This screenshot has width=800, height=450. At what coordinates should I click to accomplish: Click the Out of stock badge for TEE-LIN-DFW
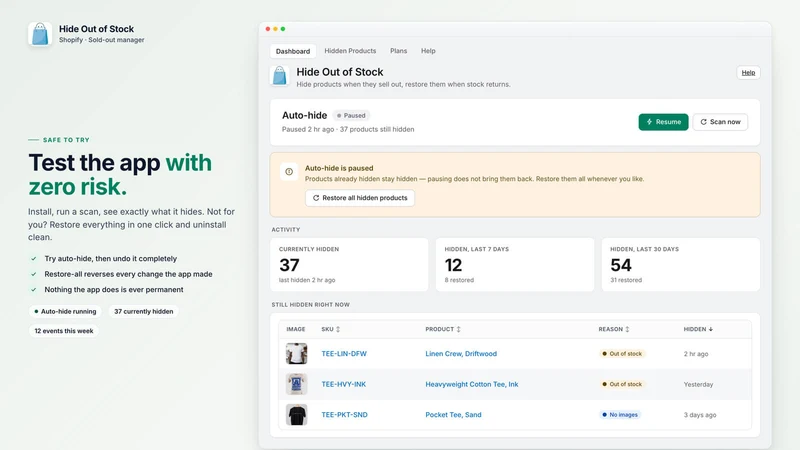(622, 354)
